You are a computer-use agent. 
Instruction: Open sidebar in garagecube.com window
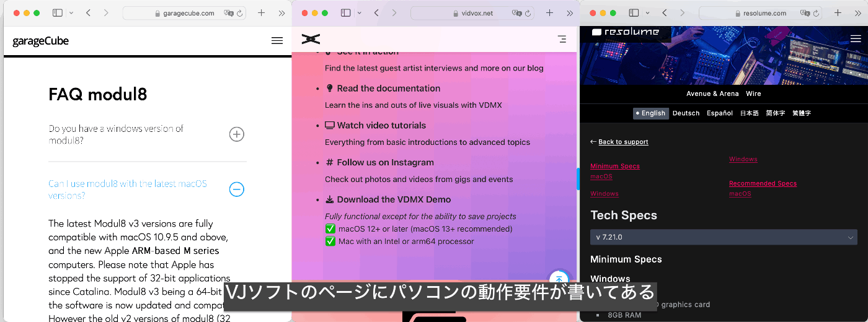[x=57, y=12]
